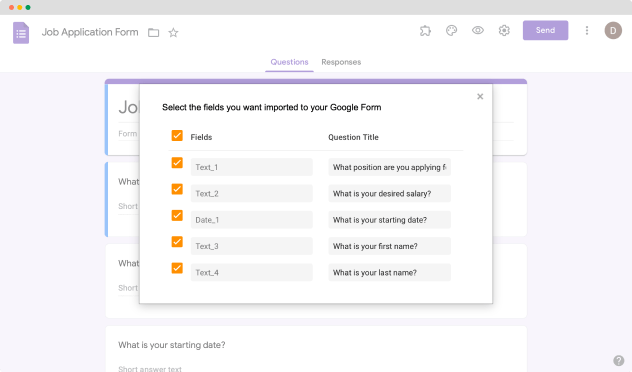Click the Date_1 field name box
The image size is (632, 372).
tap(252, 220)
